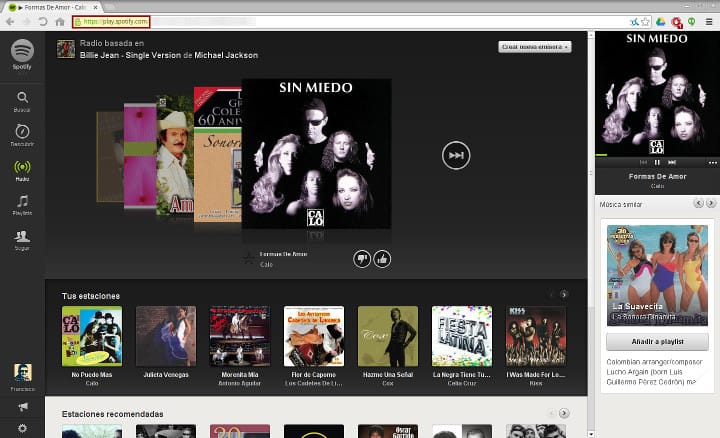Bookmark page with the star icon
The width and height of the screenshot is (720, 438).
coord(645,22)
